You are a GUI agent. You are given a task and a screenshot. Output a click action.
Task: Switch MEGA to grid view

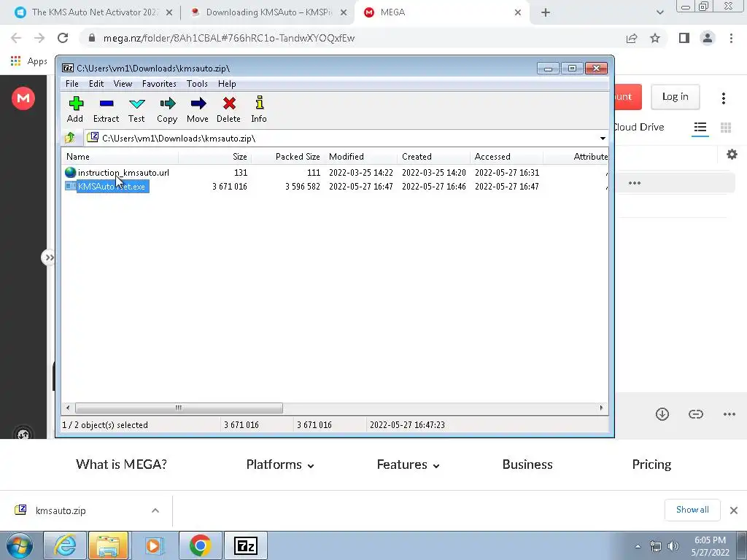[x=726, y=127]
